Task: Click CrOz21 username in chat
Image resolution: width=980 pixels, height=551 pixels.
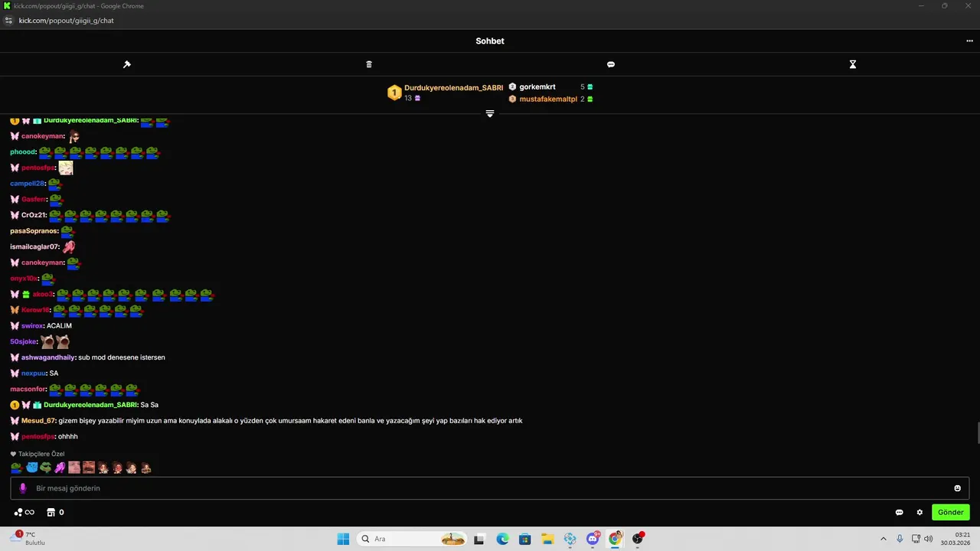Action: (x=34, y=215)
